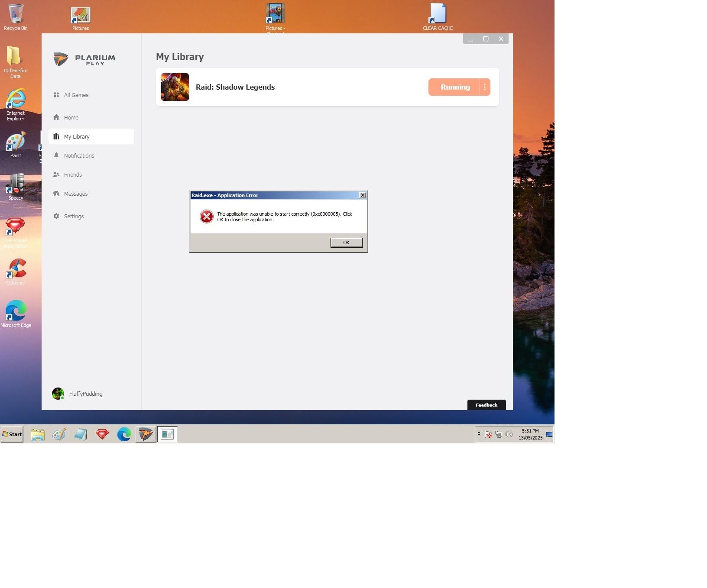Select the Internet Explorer desktop icon
This screenshot has height=588, width=707.
16,104
